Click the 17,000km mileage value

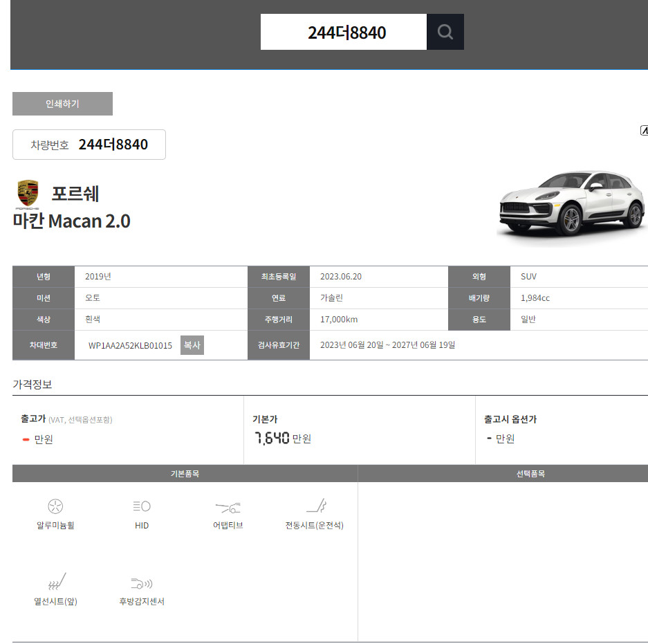click(x=339, y=320)
